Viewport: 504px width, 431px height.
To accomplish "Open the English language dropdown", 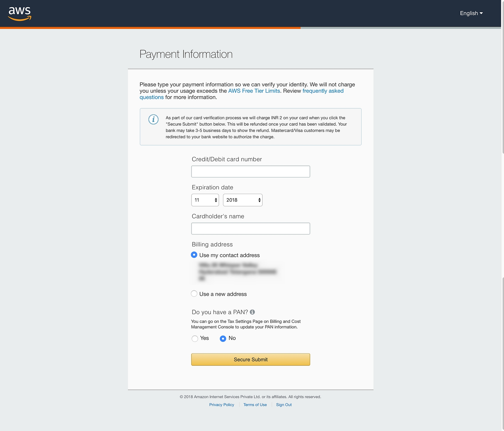I will (x=471, y=13).
